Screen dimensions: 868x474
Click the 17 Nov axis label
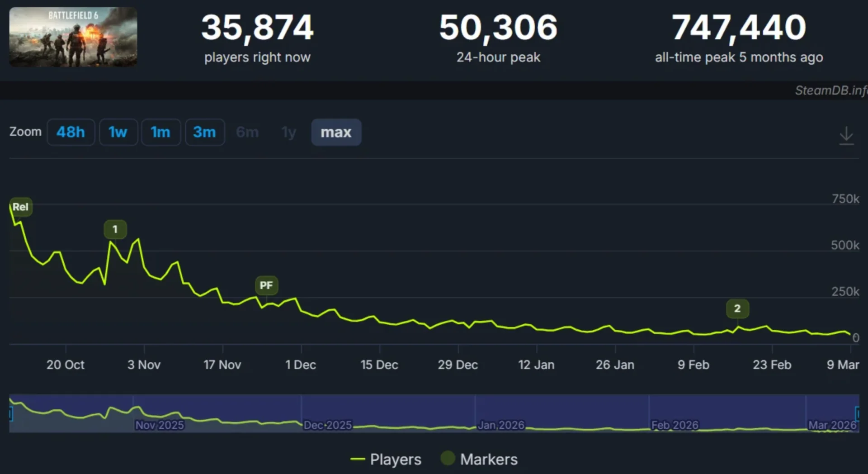point(222,365)
